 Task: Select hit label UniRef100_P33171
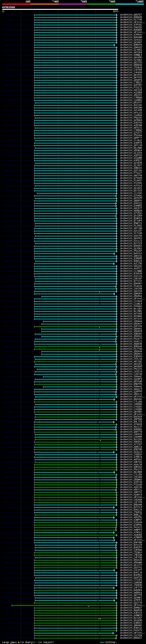[131, 88]
